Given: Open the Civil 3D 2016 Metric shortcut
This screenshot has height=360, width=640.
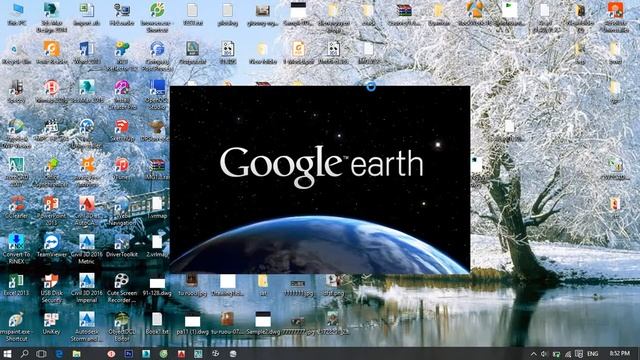Looking at the screenshot, I should pos(87,249).
